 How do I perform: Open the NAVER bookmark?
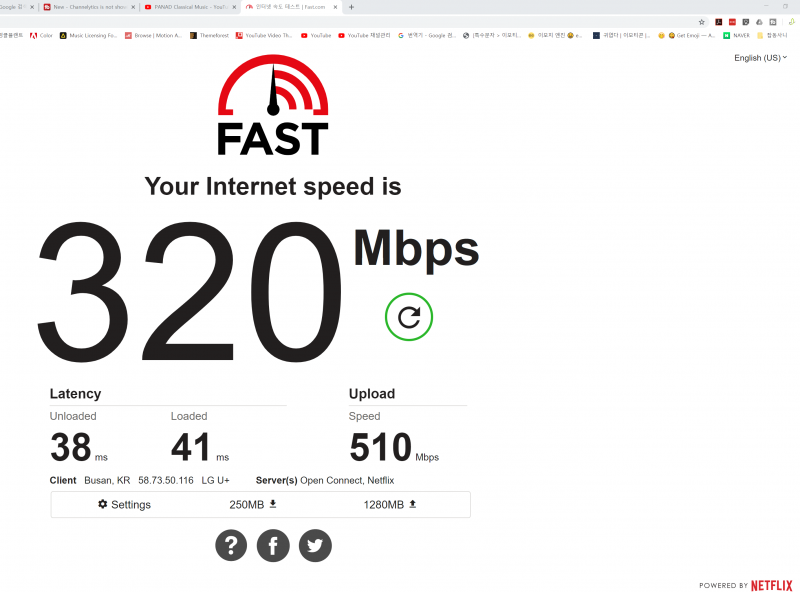click(736, 35)
